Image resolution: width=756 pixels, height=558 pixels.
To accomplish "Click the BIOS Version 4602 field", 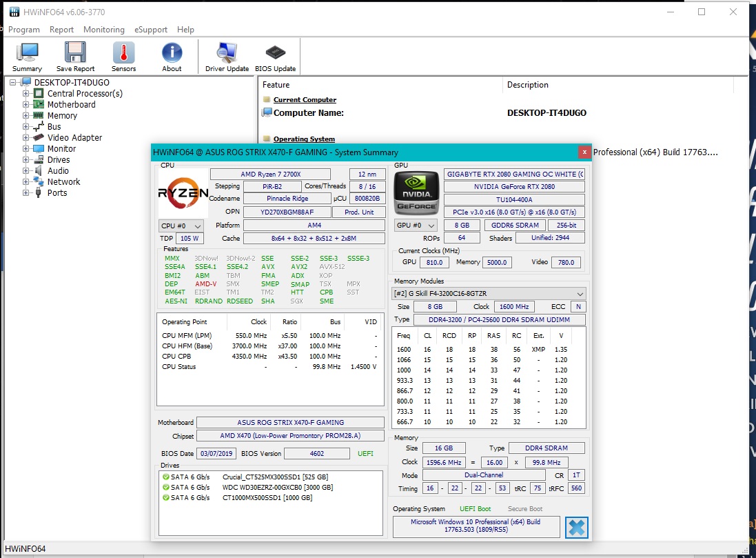I will (x=317, y=454).
